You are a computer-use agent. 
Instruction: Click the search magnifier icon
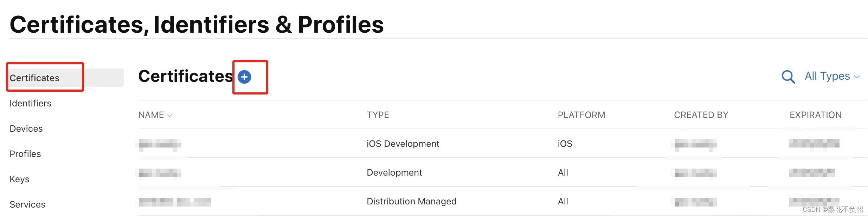pos(788,77)
